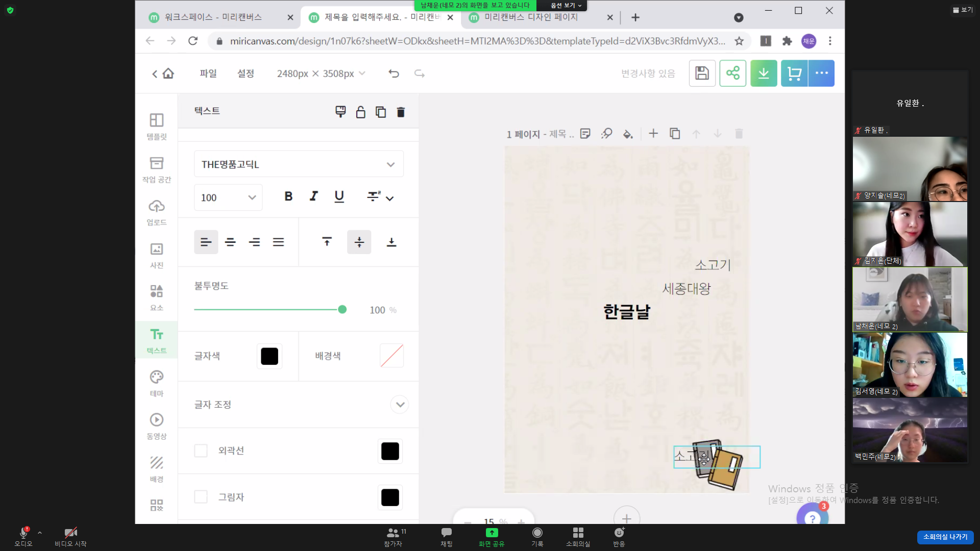This screenshot has height=551, width=980.
Task: Click the 소회의실 나가기 button
Action: coord(945,537)
